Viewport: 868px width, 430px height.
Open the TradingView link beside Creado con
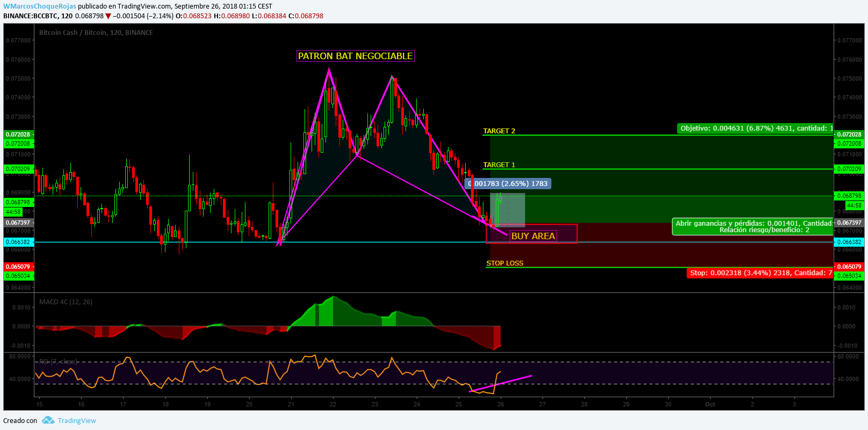point(77,421)
